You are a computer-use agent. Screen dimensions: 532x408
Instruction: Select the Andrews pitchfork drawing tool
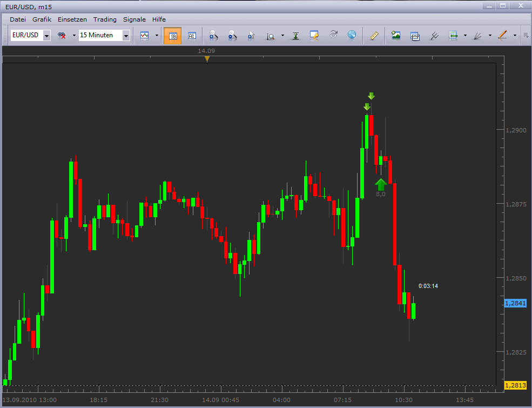click(x=434, y=36)
